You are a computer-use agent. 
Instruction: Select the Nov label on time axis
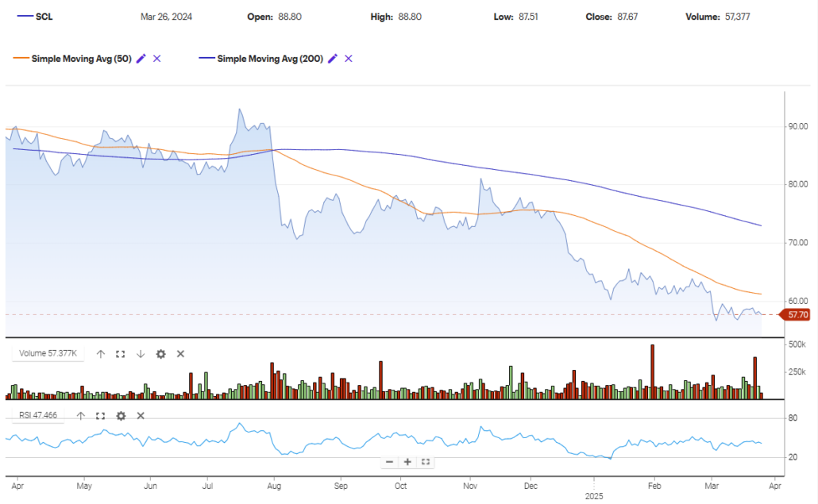pyautogui.click(x=470, y=486)
